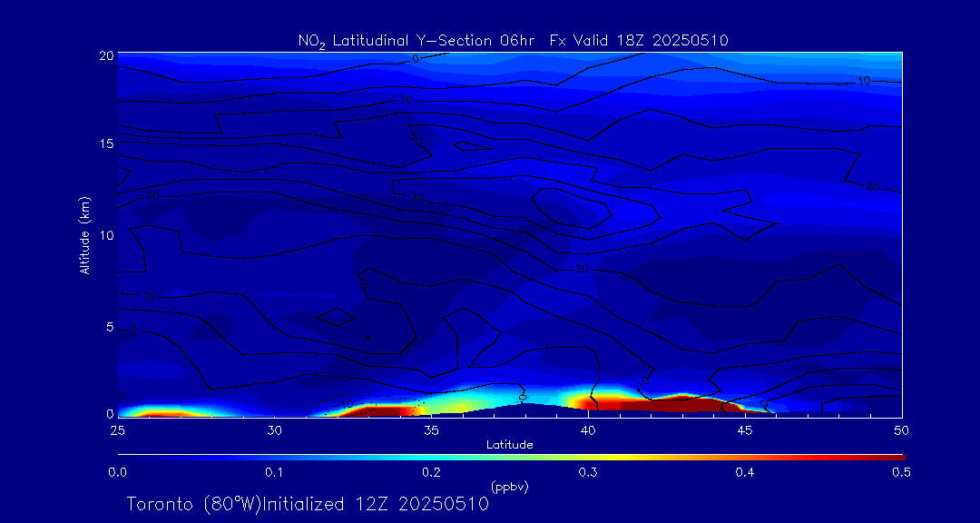Select the x-axis tick label 30
Image resolution: width=980 pixels, height=523 pixels.
275,429
